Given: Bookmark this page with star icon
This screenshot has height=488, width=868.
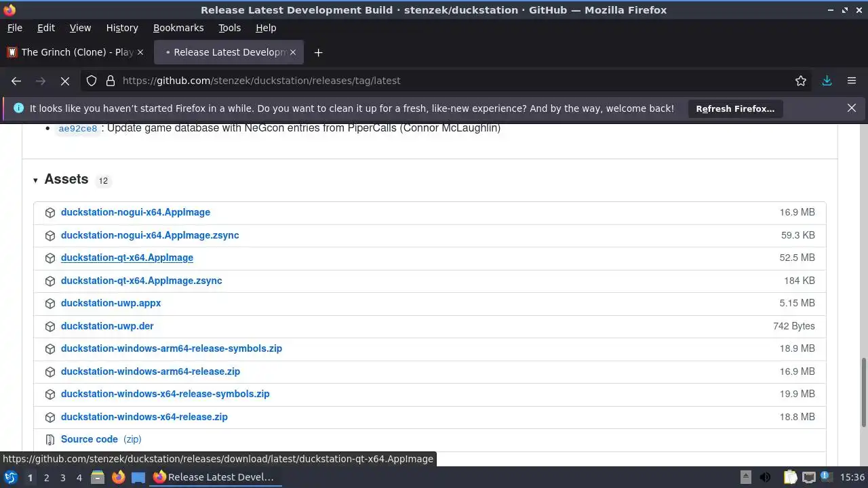Looking at the screenshot, I should [801, 81].
